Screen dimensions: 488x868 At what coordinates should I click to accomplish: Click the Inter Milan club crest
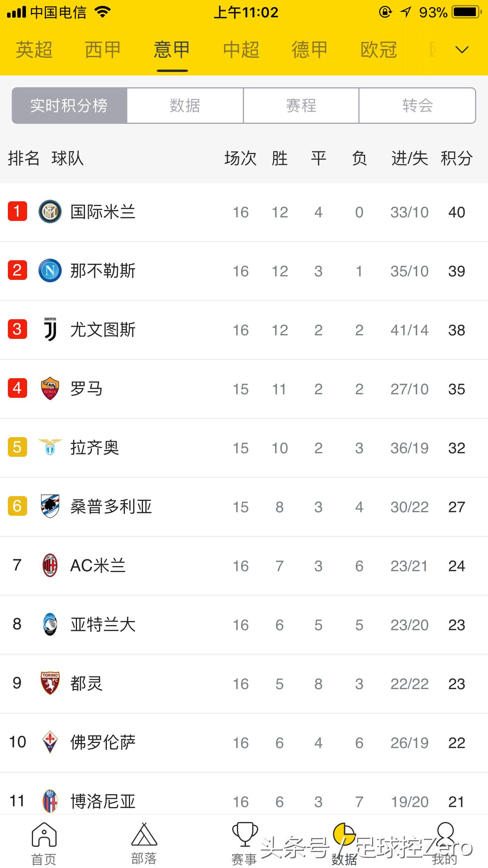click(x=50, y=211)
